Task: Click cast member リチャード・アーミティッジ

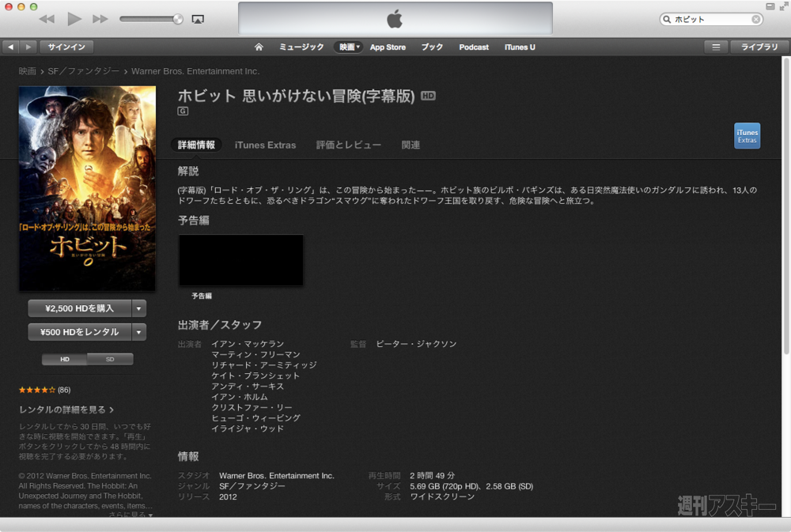Action: click(264, 365)
